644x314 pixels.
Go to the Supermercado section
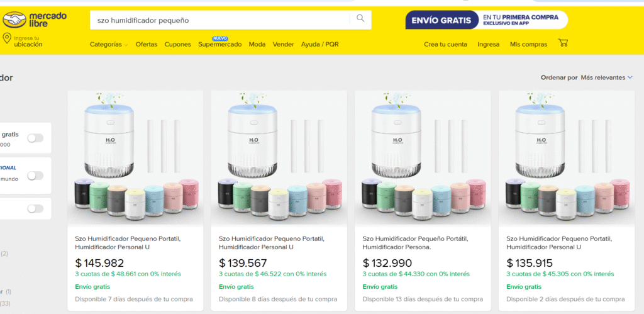point(219,45)
